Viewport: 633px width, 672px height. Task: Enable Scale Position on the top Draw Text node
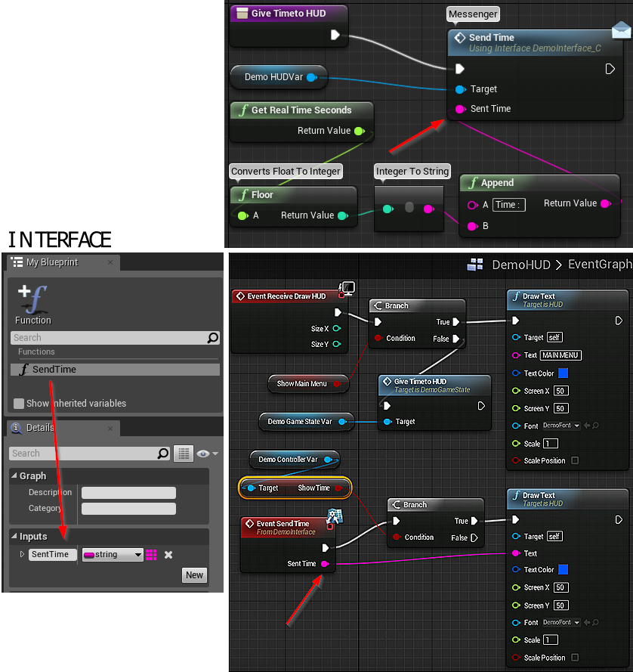(x=575, y=461)
